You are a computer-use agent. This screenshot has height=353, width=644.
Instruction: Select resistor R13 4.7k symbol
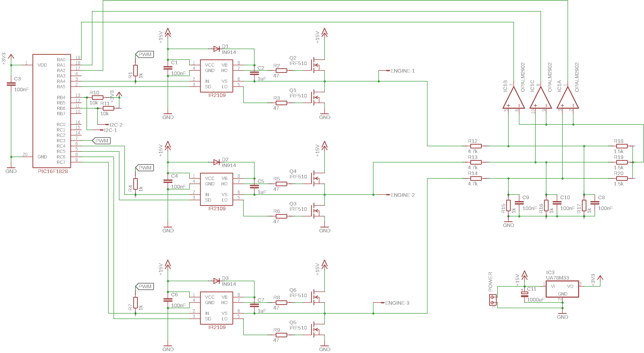476,162
